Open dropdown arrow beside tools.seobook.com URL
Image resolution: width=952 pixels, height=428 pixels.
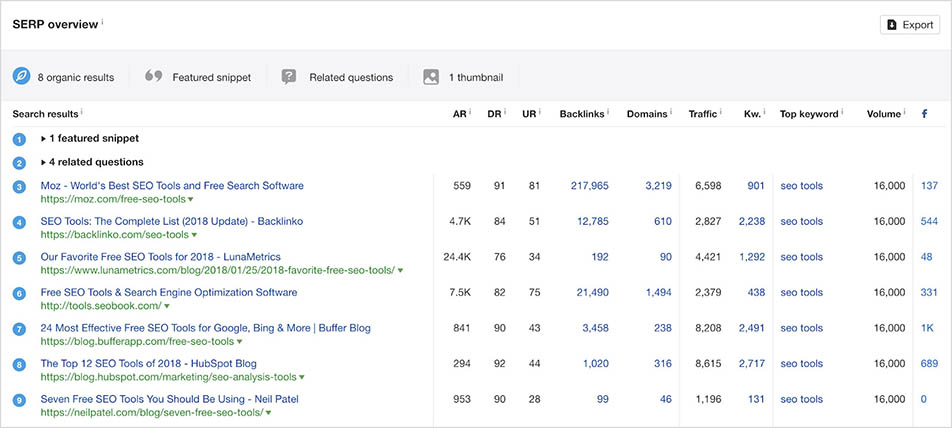[167, 306]
